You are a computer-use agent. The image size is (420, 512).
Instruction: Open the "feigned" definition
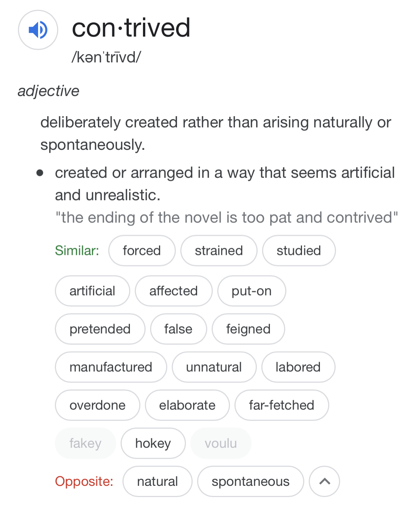248,329
